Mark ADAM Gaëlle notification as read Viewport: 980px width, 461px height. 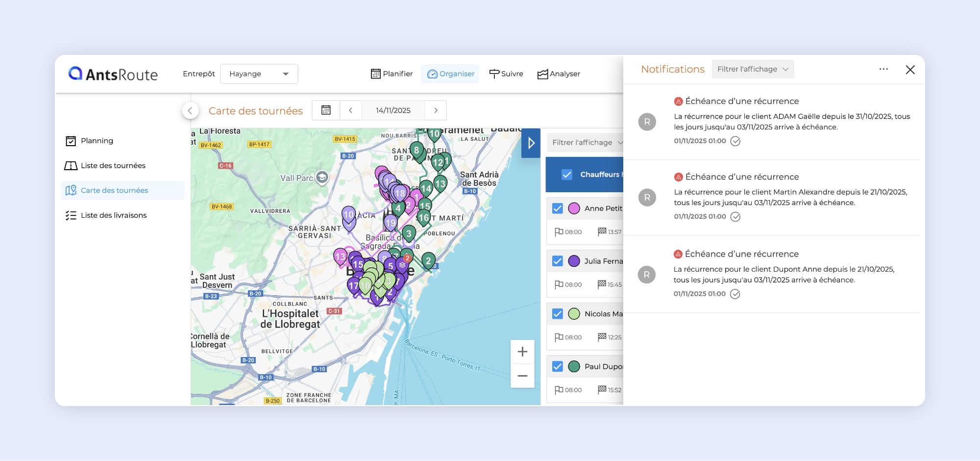[x=735, y=141]
